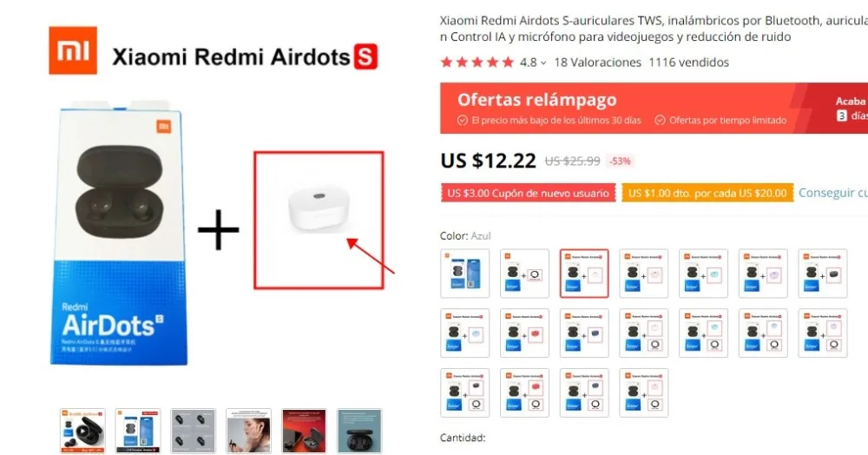
Task: Open the 18 Valoraciones reviews link
Action: coord(597,63)
